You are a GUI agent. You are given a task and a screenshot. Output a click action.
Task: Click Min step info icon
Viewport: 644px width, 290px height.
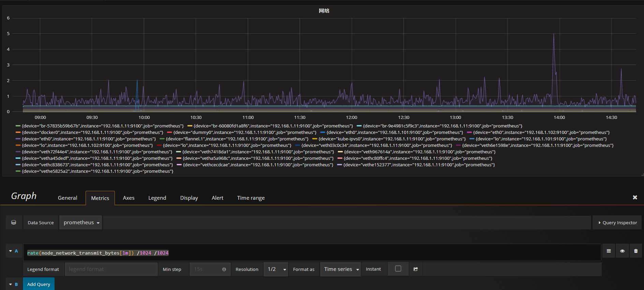click(224, 269)
